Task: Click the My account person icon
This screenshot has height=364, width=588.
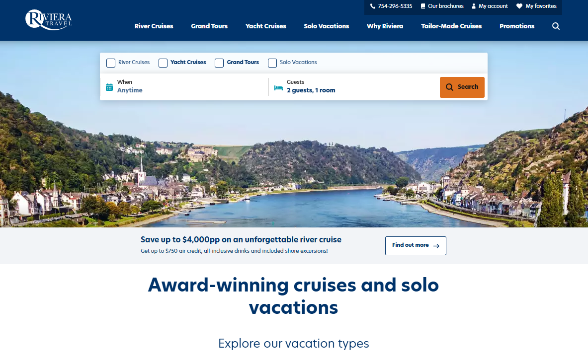Action: tap(474, 6)
